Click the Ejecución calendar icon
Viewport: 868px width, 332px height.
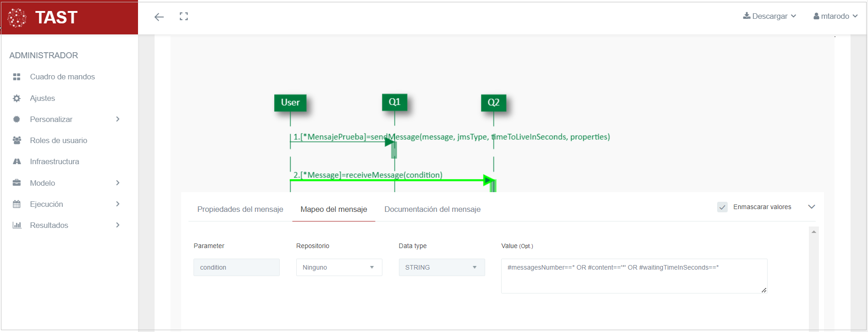pos(17,204)
